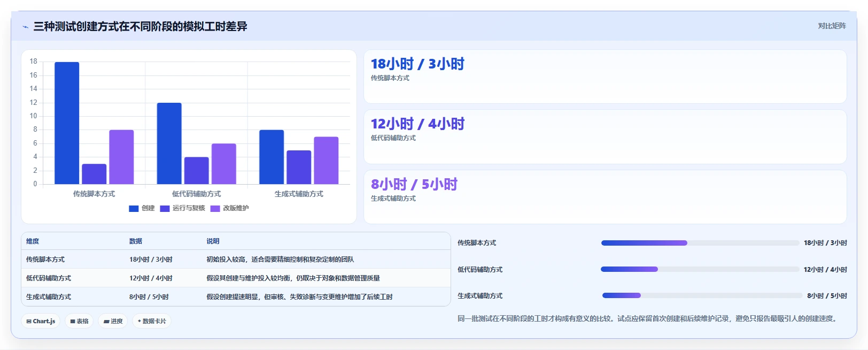Click the 对比矩阵 label in header

click(x=832, y=26)
